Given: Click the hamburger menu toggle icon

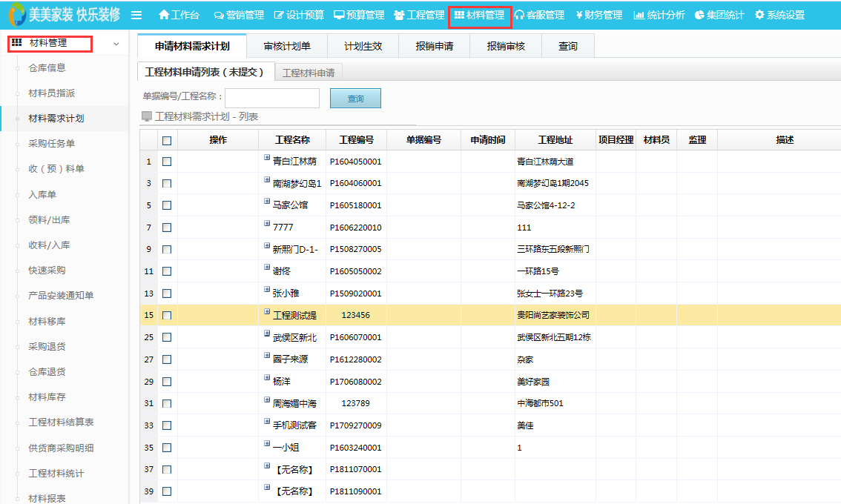Looking at the screenshot, I should 136,15.
